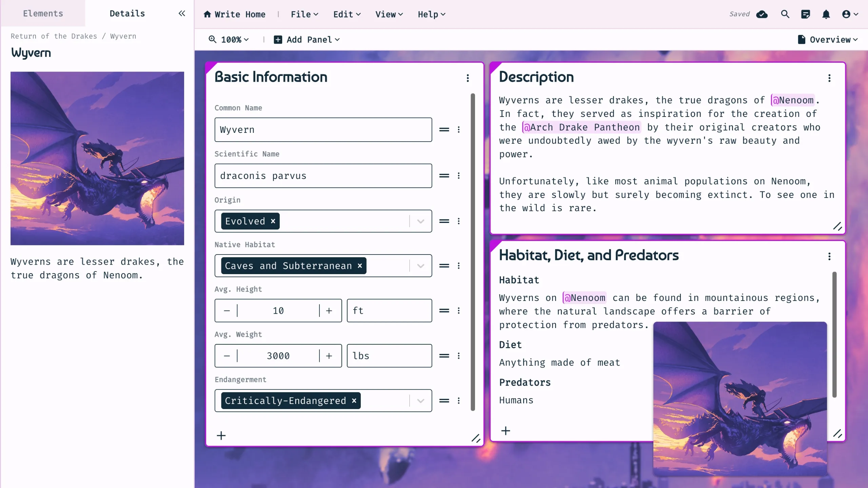
Task: Open Basic Information panel options menu
Action: pyautogui.click(x=468, y=78)
